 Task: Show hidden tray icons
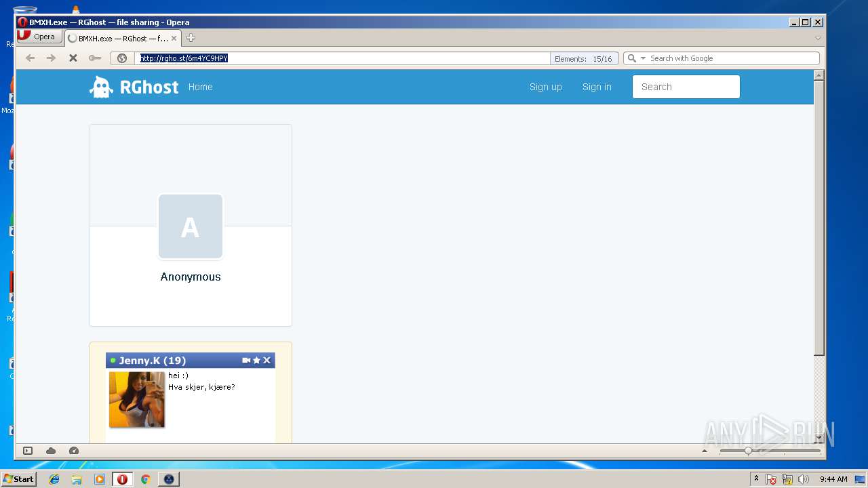(757, 479)
